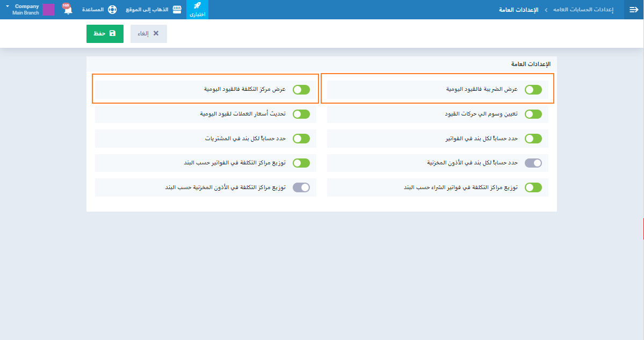Click the store icon for الذهاب إلى الموقع
The image size is (644, 340).
[177, 10]
